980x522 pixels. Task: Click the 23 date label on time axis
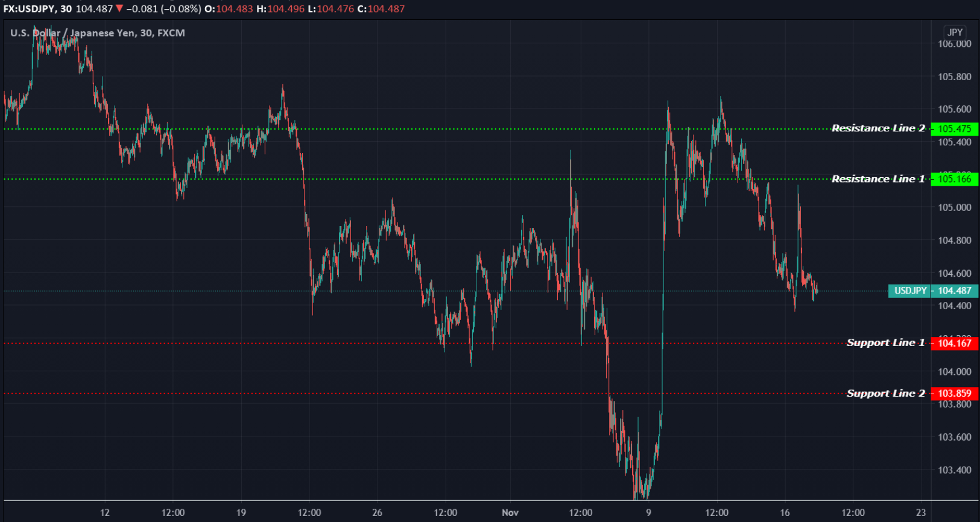coord(921,513)
